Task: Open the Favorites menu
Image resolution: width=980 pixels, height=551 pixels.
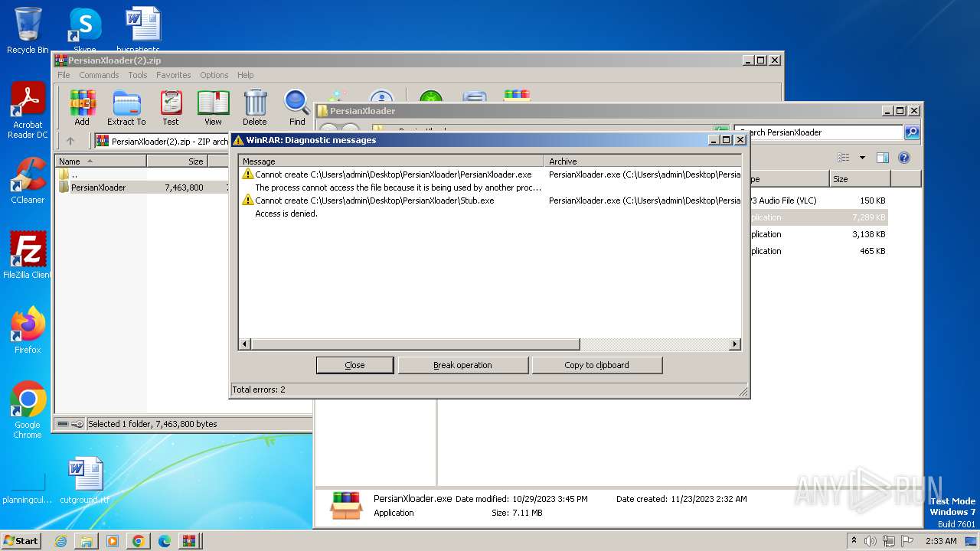Action: pyautogui.click(x=174, y=75)
